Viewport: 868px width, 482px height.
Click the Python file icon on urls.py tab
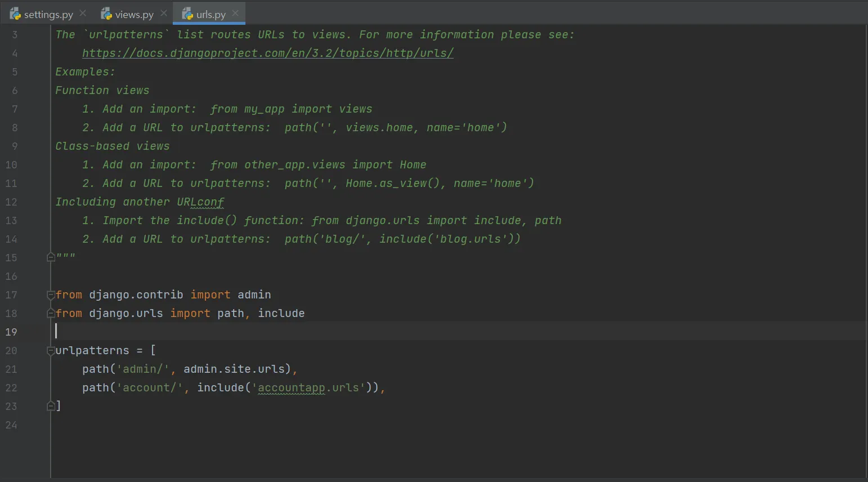[187, 14]
